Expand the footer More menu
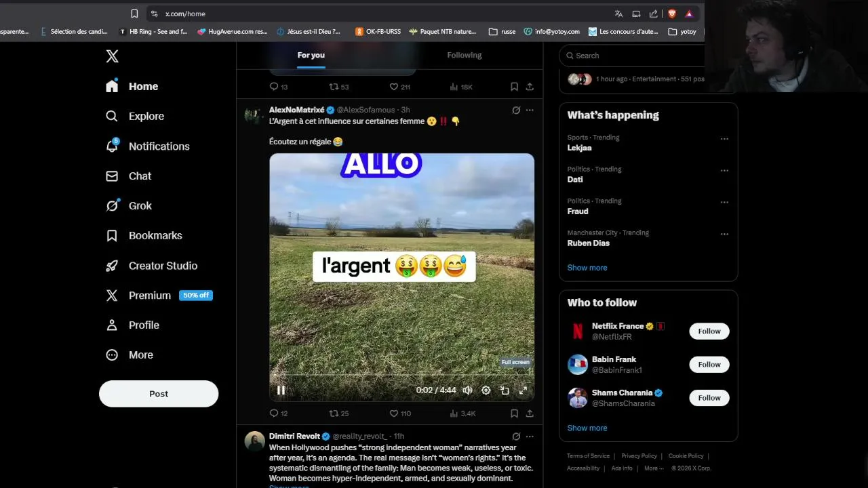Image resolution: width=868 pixels, height=488 pixels. 654,468
